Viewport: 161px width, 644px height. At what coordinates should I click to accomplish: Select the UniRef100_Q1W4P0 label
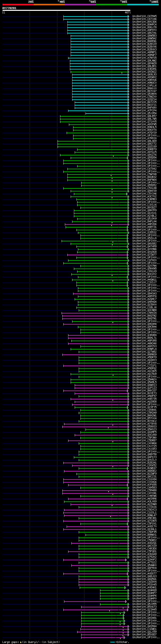coord(144,599)
